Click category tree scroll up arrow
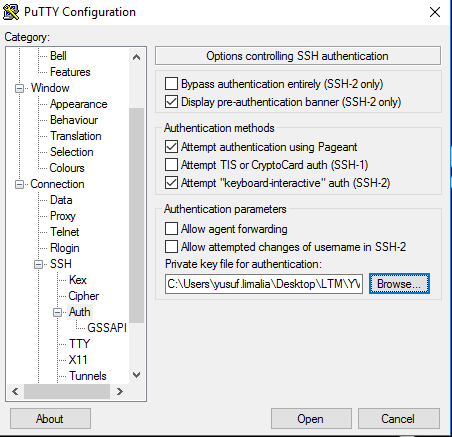The width and height of the screenshot is (452, 437). click(x=136, y=57)
